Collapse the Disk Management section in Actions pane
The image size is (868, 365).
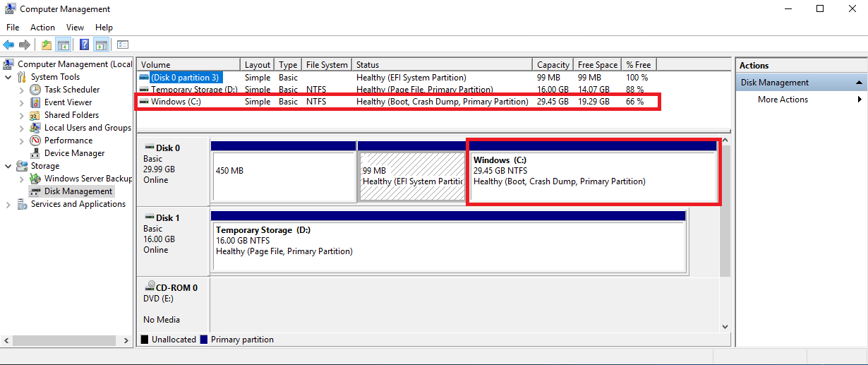(x=859, y=83)
